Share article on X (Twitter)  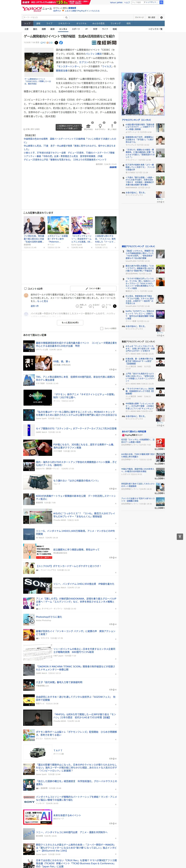point(56,43)
